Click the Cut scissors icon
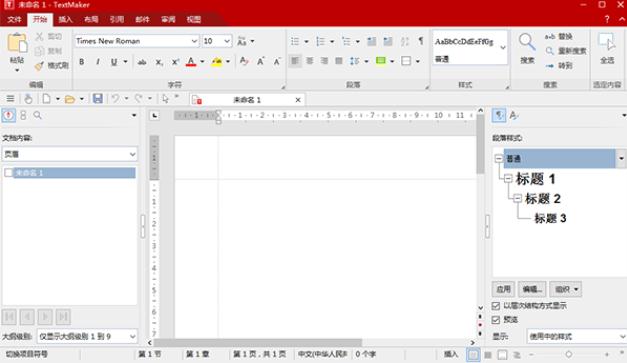627x363 pixels. pos(39,37)
